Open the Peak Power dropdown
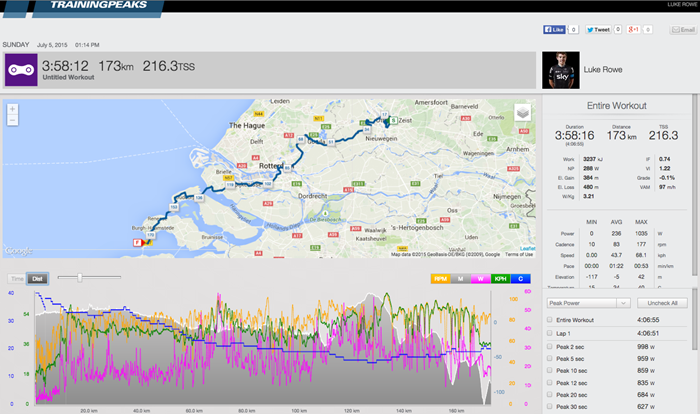This screenshot has width=700, height=414. point(588,303)
